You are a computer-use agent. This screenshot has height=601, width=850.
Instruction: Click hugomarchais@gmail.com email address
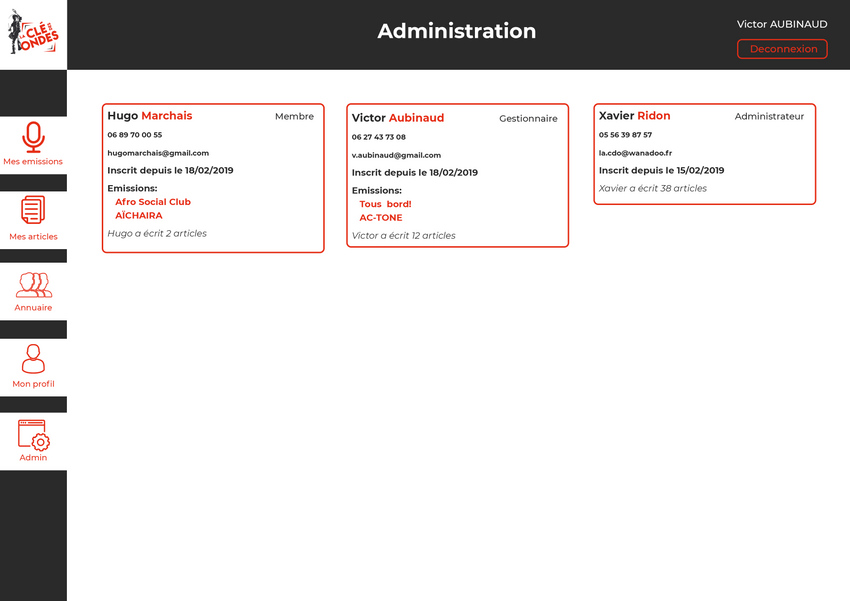click(x=158, y=153)
